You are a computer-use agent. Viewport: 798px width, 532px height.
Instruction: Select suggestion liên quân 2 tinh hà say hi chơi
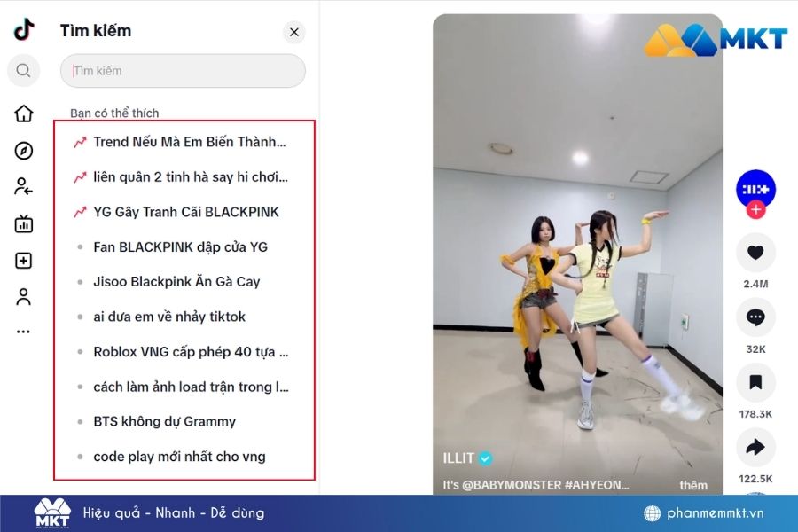pos(184,177)
